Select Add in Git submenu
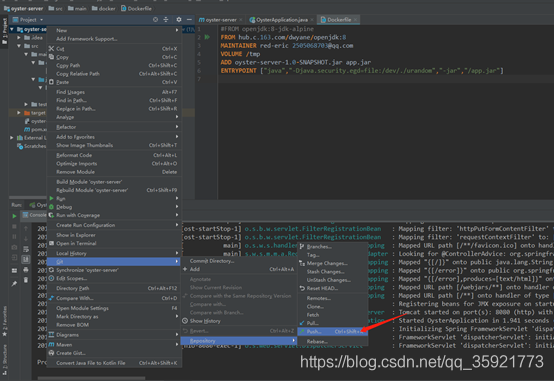Viewport: 554px width, 381px height. coord(238,269)
